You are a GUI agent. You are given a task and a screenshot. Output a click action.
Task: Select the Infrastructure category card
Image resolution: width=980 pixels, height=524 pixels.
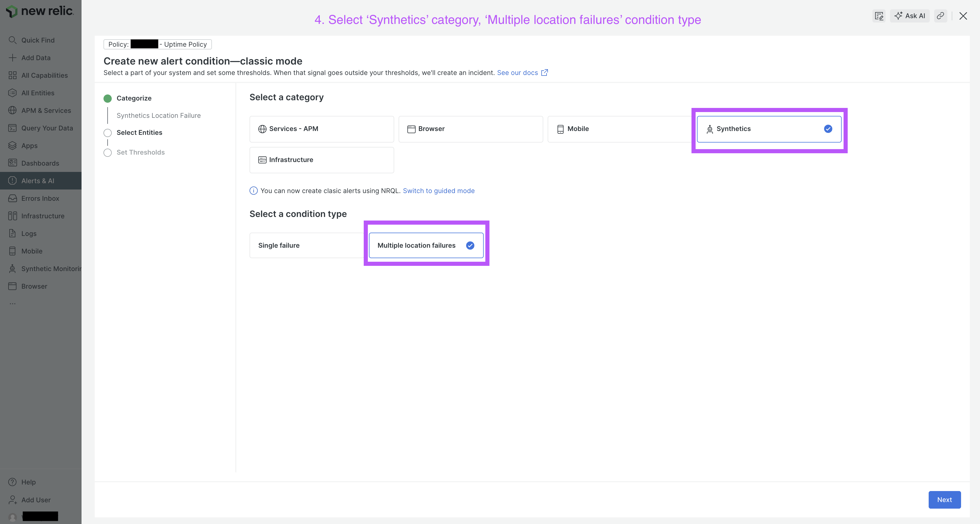tap(321, 160)
